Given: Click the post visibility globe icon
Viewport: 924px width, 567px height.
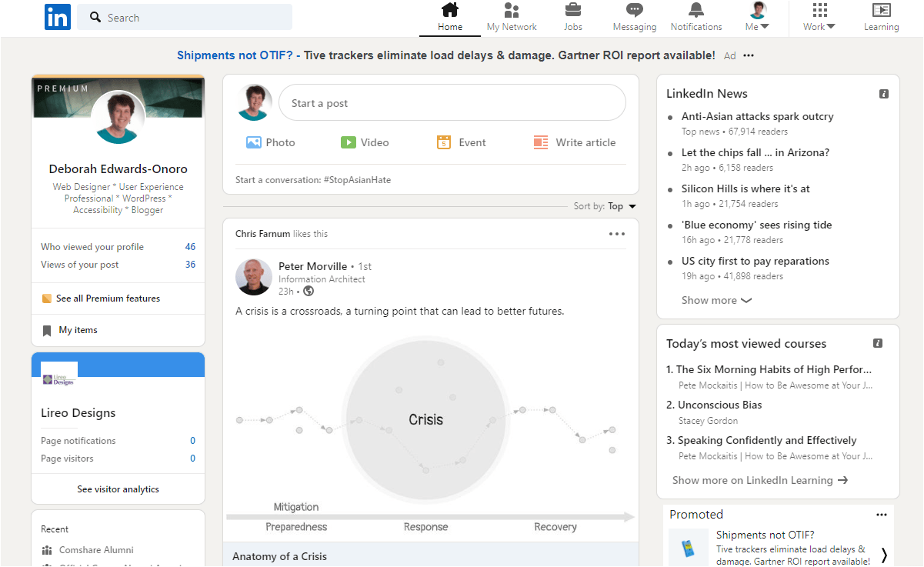Looking at the screenshot, I should [309, 292].
